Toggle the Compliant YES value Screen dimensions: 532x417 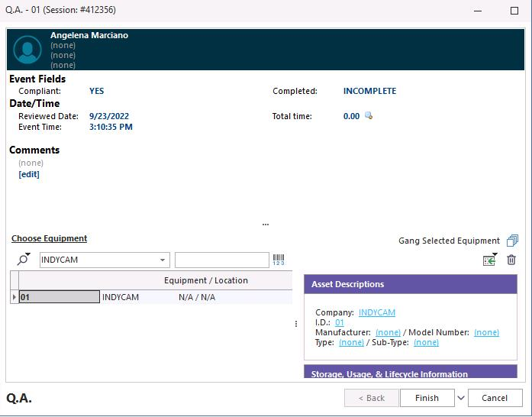[96, 91]
